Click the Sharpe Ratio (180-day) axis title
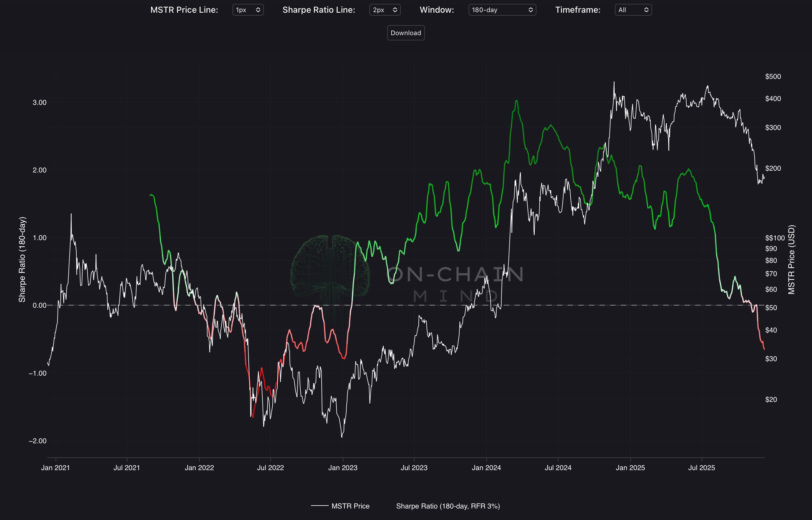Viewport: 812px width, 520px height. [22, 259]
